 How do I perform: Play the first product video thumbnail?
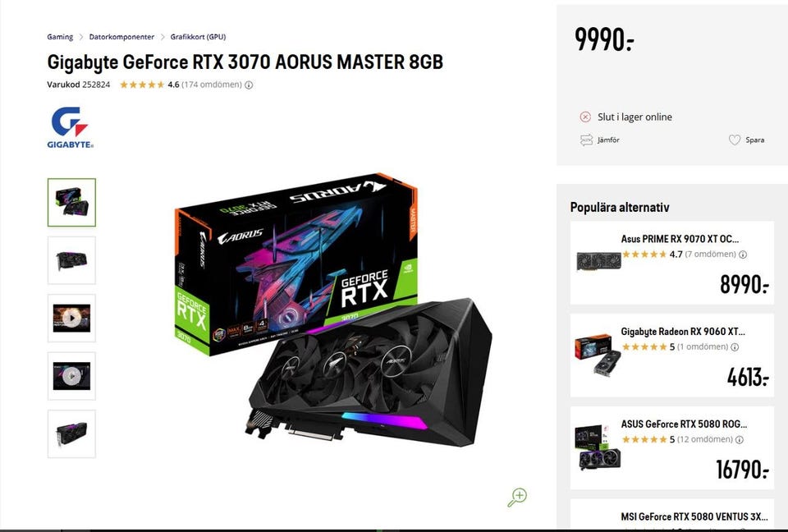tap(71, 319)
